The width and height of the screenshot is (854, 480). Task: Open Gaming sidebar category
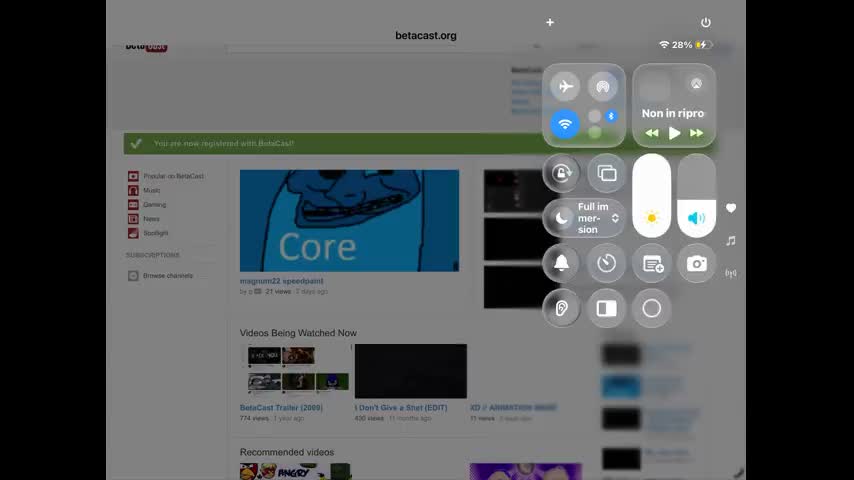pyautogui.click(x=155, y=204)
